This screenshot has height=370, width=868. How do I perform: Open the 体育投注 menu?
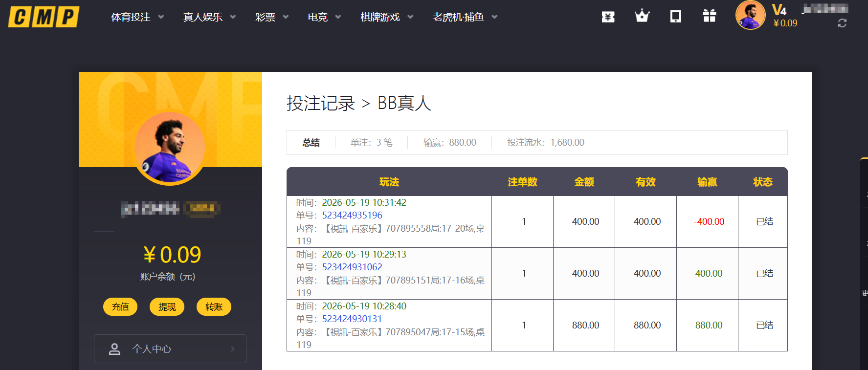click(131, 17)
